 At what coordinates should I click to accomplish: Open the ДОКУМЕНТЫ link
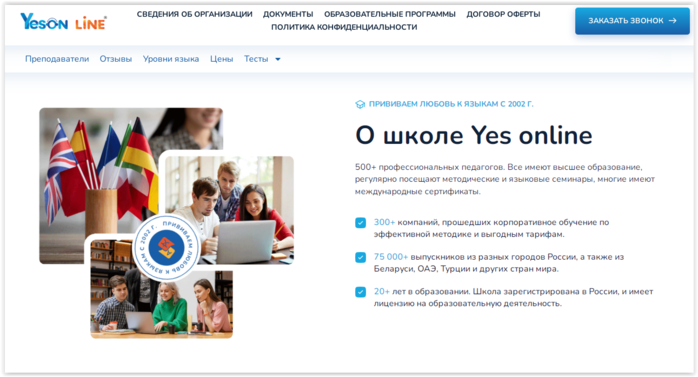tap(288, 14)
